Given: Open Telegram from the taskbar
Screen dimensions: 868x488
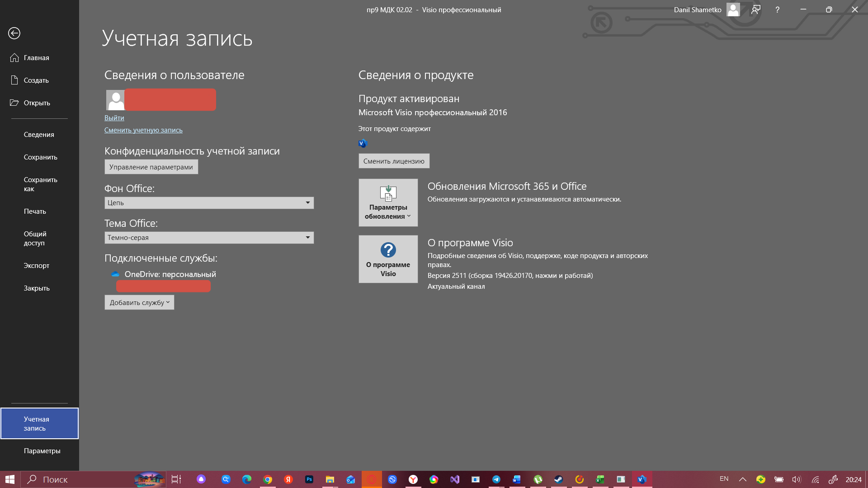Looking at the screenshot, I should pyautogui.click(x=496, y=479).
